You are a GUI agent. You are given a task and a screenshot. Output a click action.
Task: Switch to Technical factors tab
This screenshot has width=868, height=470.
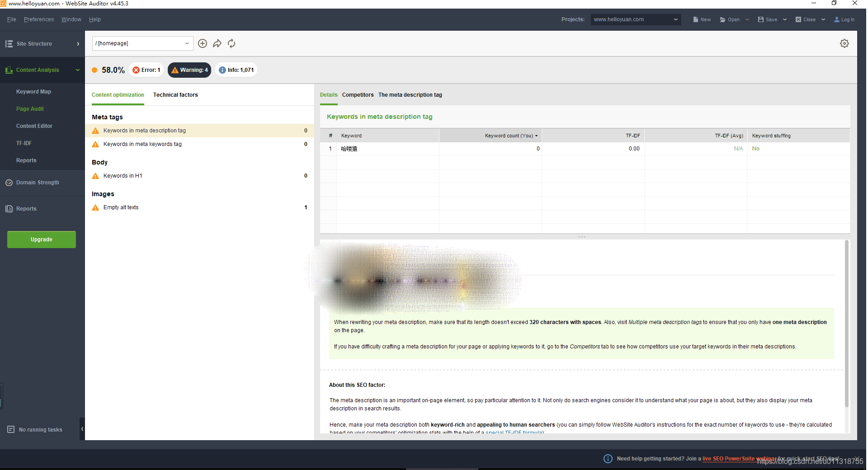point(175,95)
